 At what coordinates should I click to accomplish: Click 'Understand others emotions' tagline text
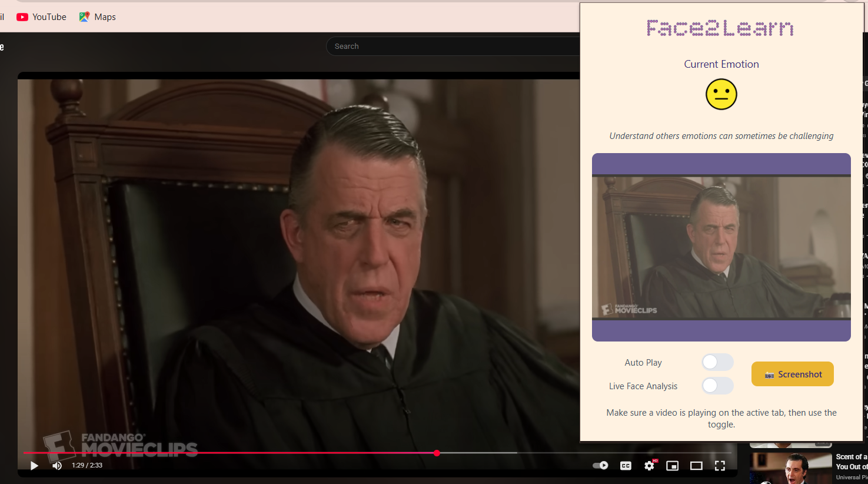[721, 136]
